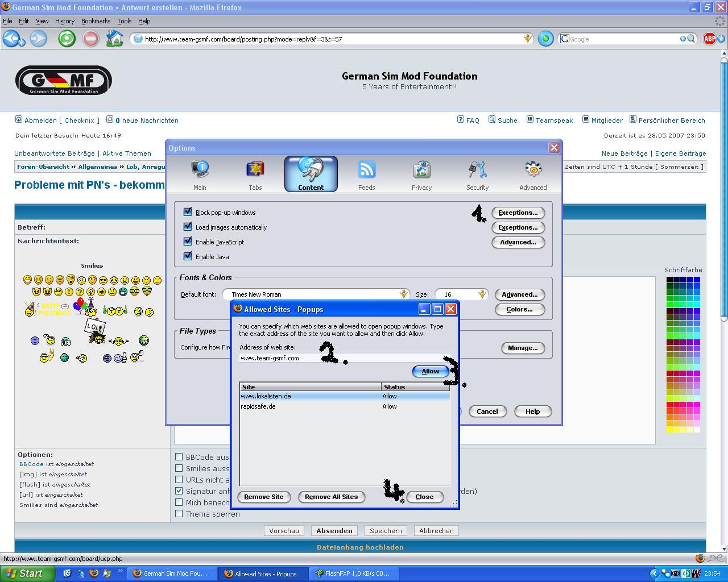Open the font Size dropdown
The width and height of the screenshot is (728, 582).
(482, 294)
